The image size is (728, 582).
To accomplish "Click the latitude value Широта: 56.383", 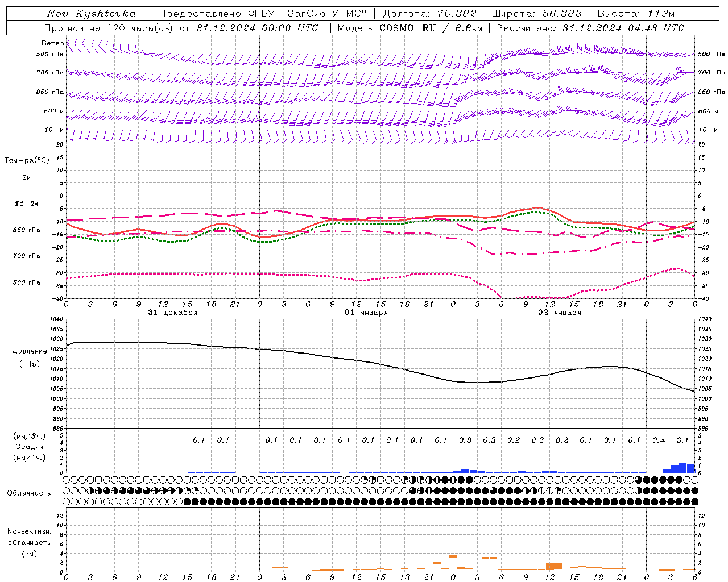I will (x=536, y=14).
